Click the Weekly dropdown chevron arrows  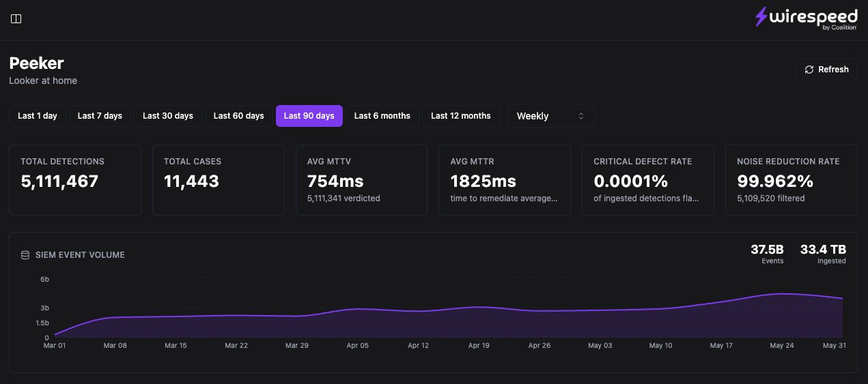pyautogui.click(x=581, y=116)
